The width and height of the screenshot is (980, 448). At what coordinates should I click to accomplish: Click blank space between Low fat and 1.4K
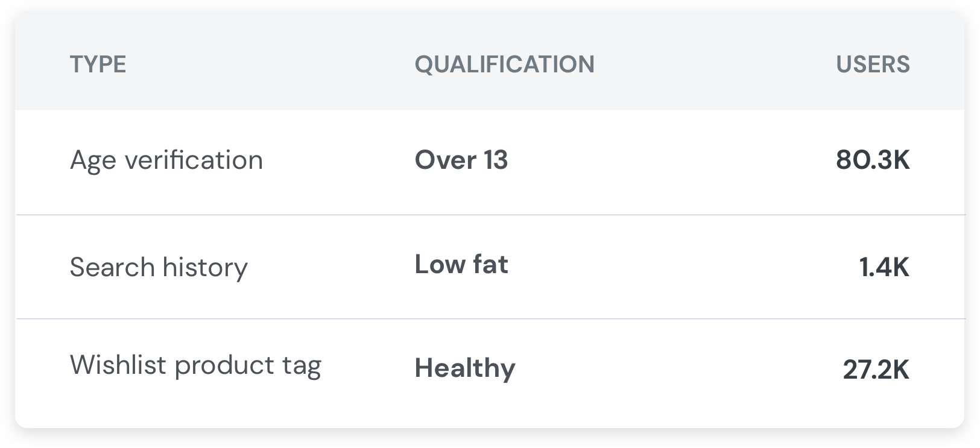tap(683, 267)
